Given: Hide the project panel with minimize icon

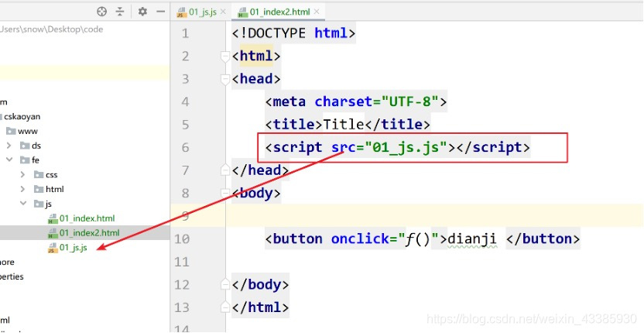Looking at the screenshot, I should point(160,12).
